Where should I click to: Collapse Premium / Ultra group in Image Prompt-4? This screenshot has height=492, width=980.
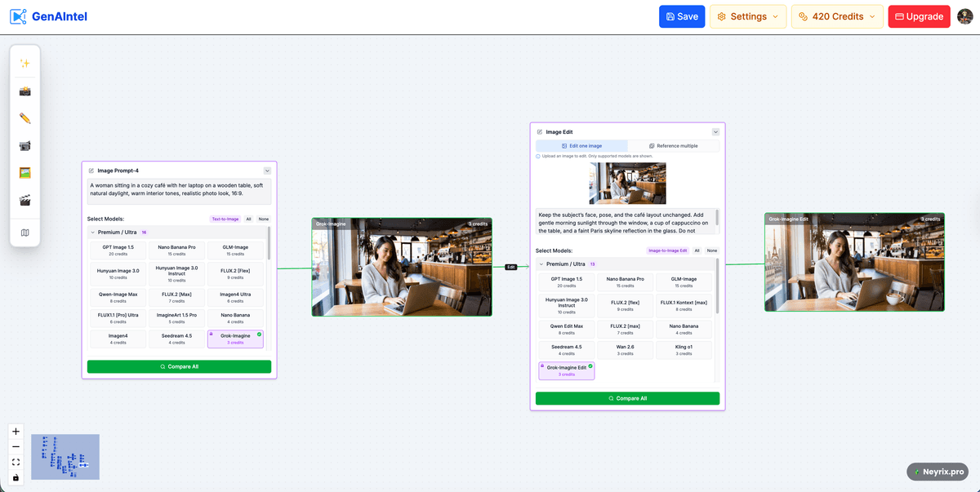[x=92, y=233]
